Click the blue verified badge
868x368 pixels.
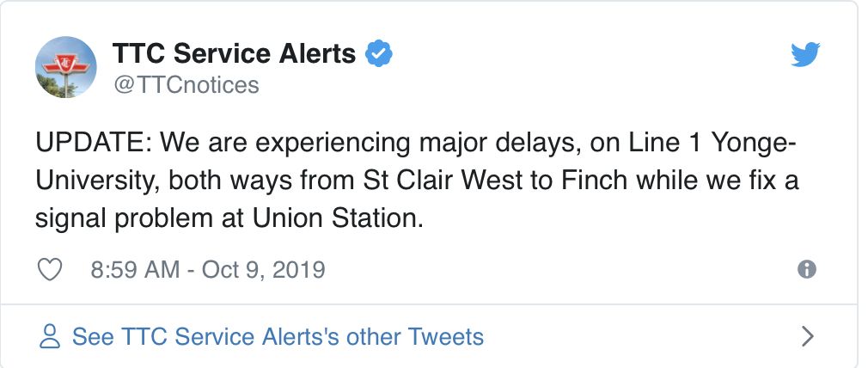click(379, 54)
